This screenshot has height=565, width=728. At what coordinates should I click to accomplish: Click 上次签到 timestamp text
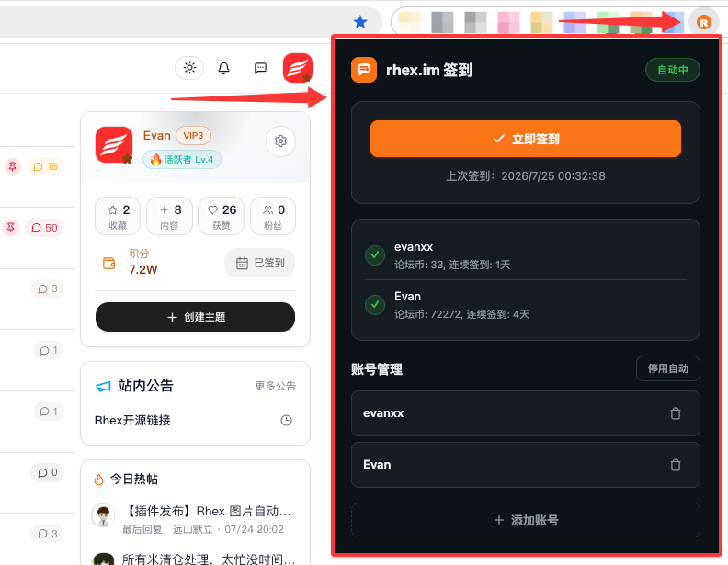point(526,176)
